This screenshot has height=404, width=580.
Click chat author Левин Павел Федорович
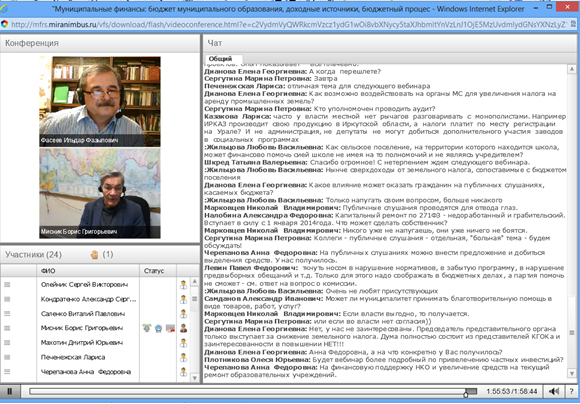(251, 268)
